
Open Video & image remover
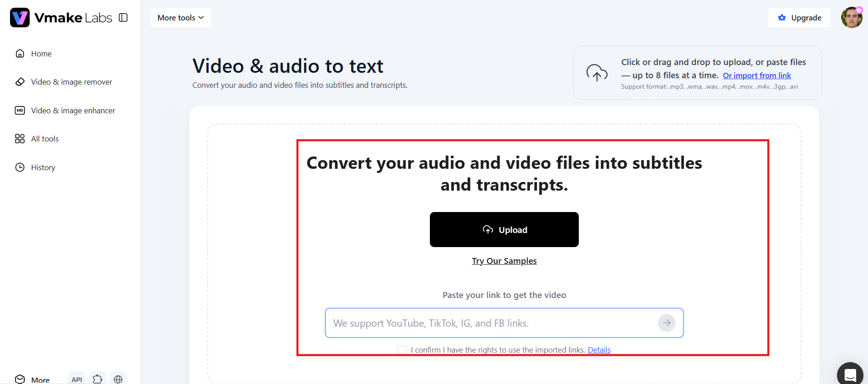click(63, 82)
